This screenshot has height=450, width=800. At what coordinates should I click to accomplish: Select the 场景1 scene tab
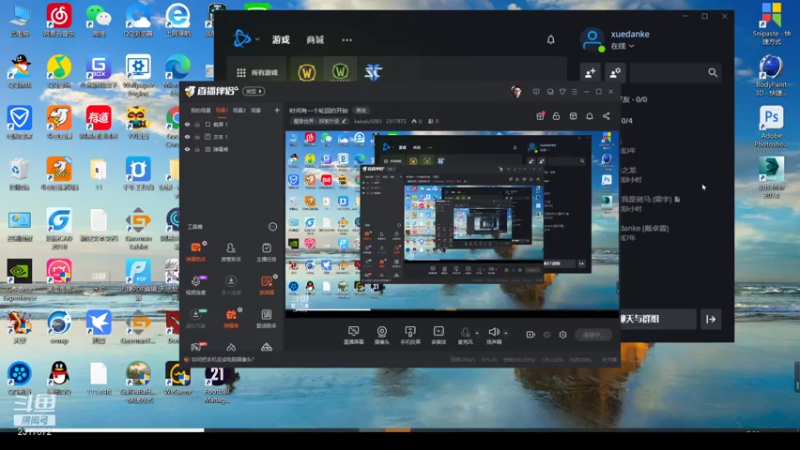(221, 110)
